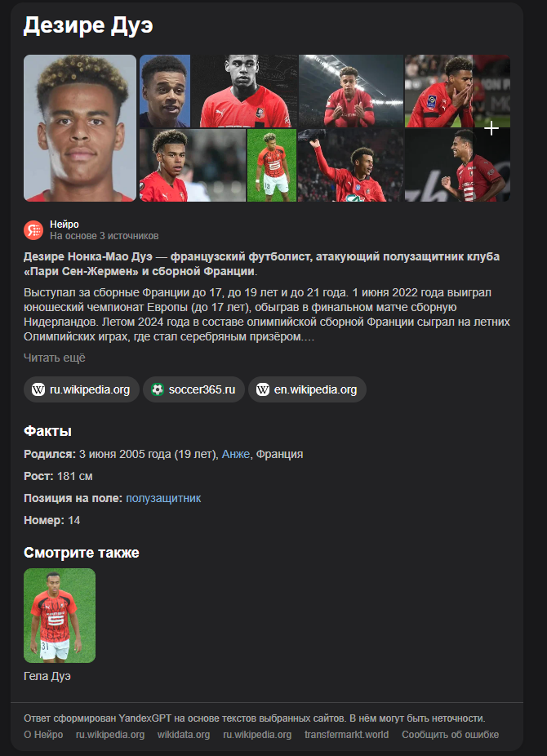Click the Wikipedia icon in ru.wikipedia.org chip
547x756 pixels.
(x=38, y=389)
